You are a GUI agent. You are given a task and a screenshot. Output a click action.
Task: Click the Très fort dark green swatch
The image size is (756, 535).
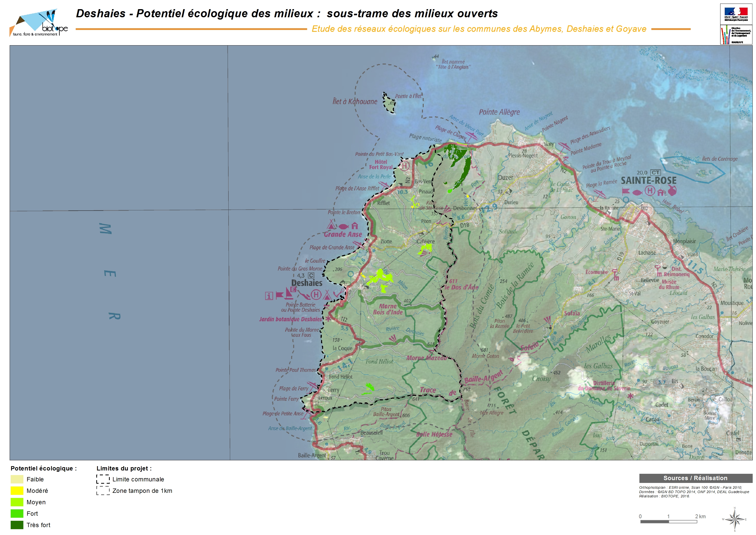click(17, 525)
